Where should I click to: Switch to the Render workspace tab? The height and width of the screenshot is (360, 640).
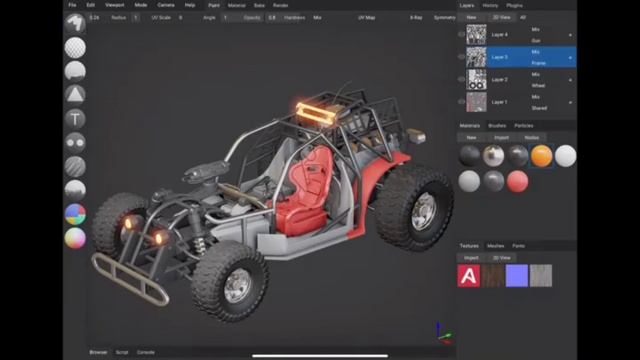tap(280, 6)
